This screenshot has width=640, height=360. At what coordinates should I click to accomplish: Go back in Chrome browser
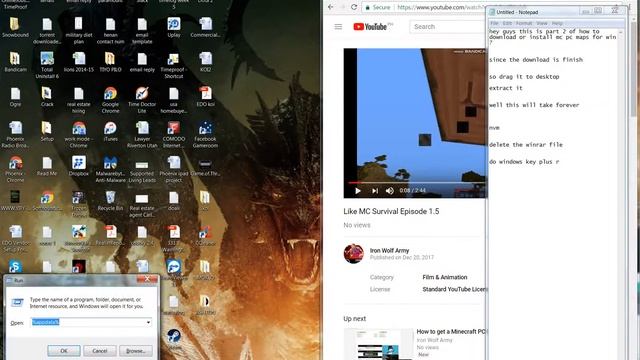331,7
